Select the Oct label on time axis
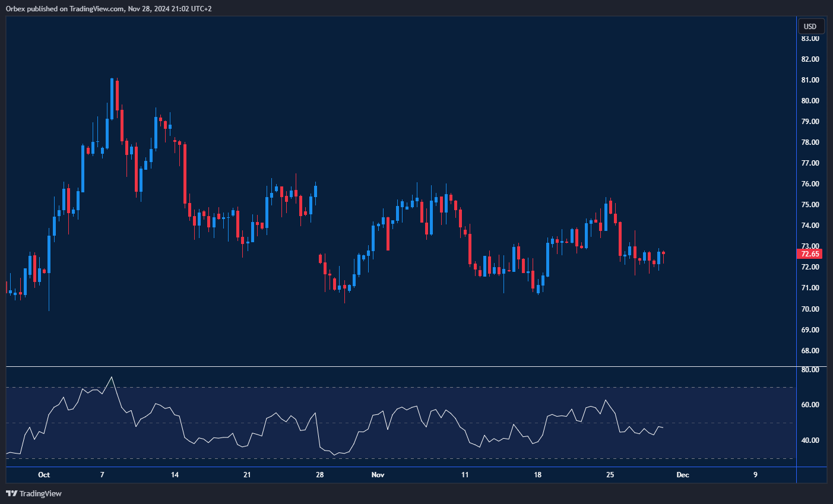Viewport: 833px width, 504px height. coord(44,475)
